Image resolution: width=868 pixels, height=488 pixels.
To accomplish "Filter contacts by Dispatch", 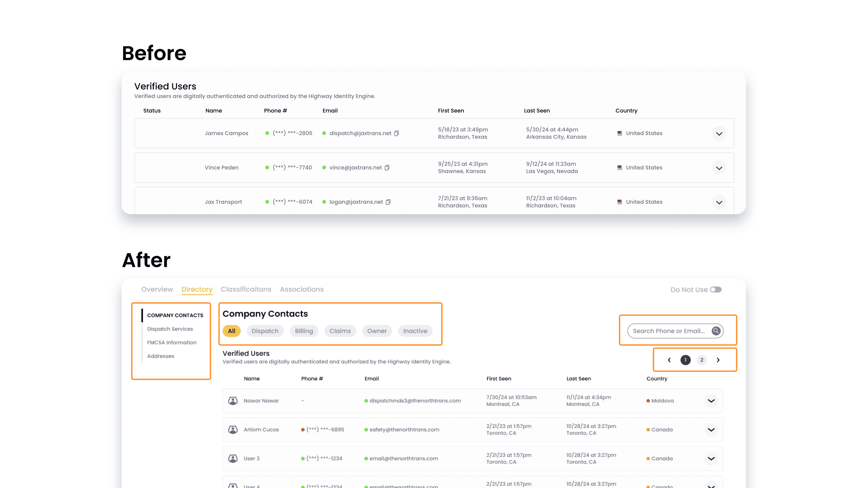I will pos(265,331).
